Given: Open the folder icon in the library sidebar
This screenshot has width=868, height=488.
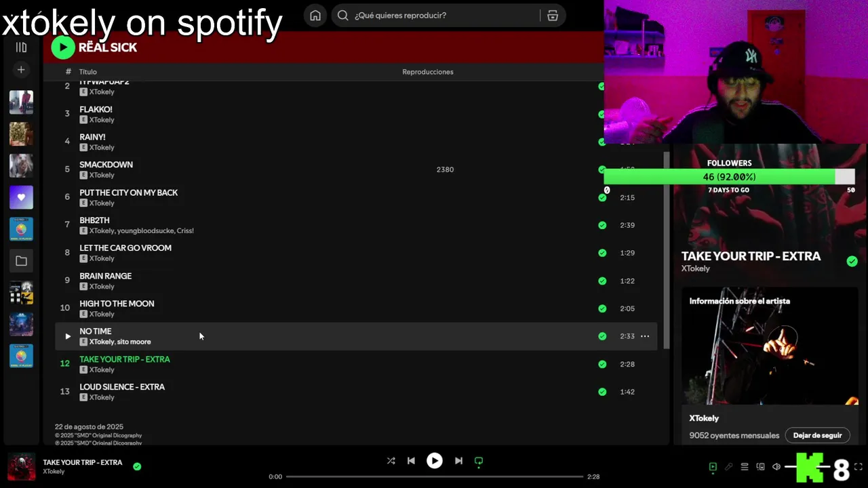Looking at the screenshot, I should [x=21, y=261].
